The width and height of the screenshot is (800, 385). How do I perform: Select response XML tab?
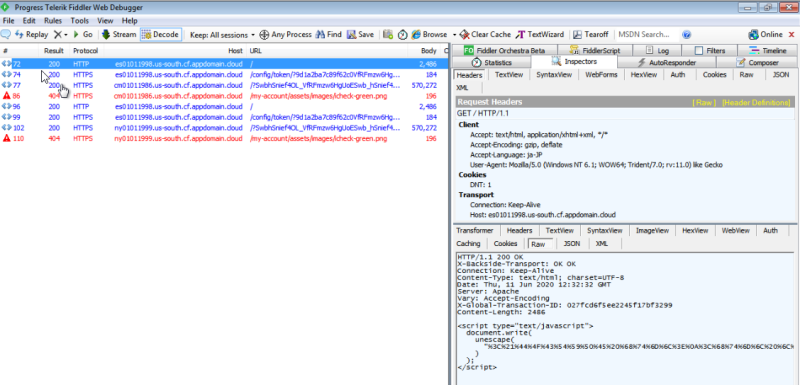602,244
